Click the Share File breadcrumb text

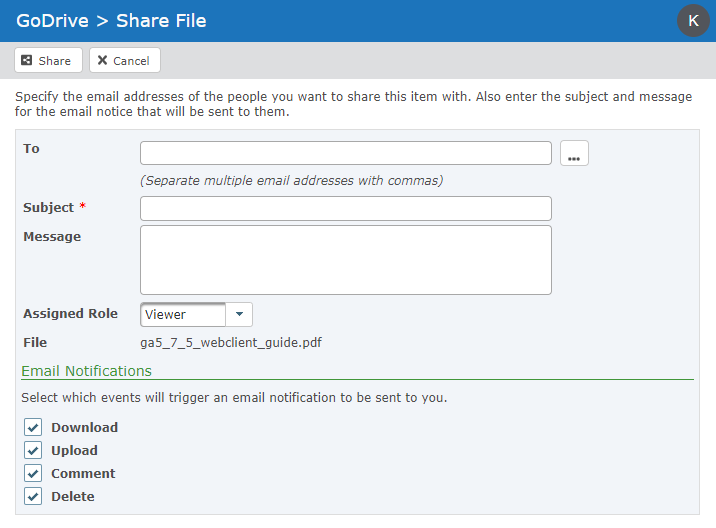point(161,21)
